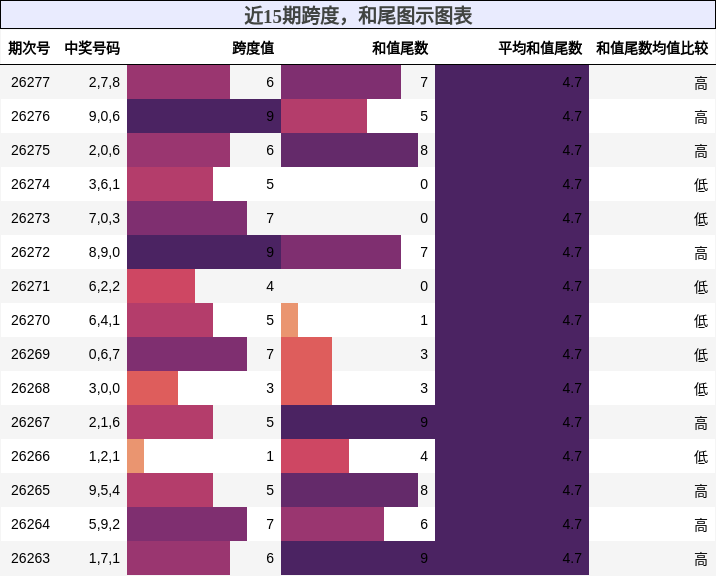716x576 pixels.
Task: Click winning numbers 6,4,1
Action: point(104,320)
